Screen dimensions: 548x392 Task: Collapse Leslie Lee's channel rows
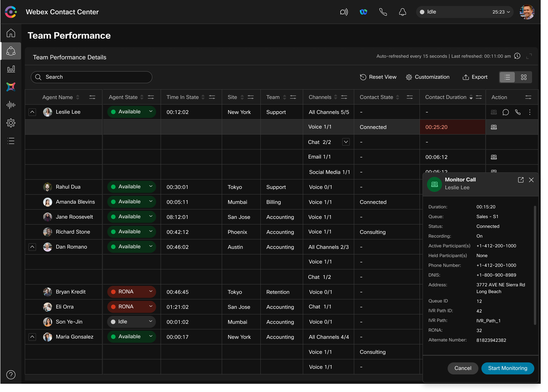(32, 112)
